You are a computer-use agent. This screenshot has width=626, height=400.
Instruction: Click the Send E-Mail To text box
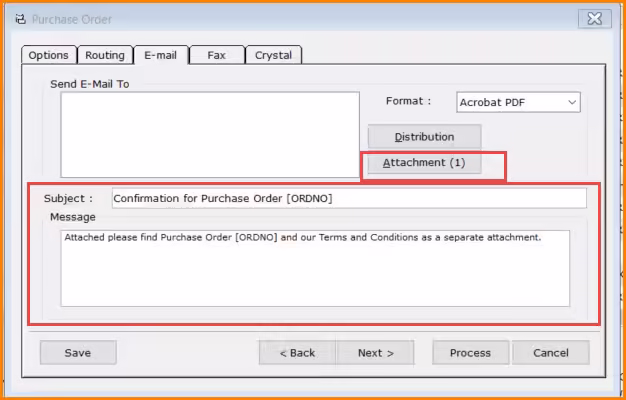click(x=210, y=135)
